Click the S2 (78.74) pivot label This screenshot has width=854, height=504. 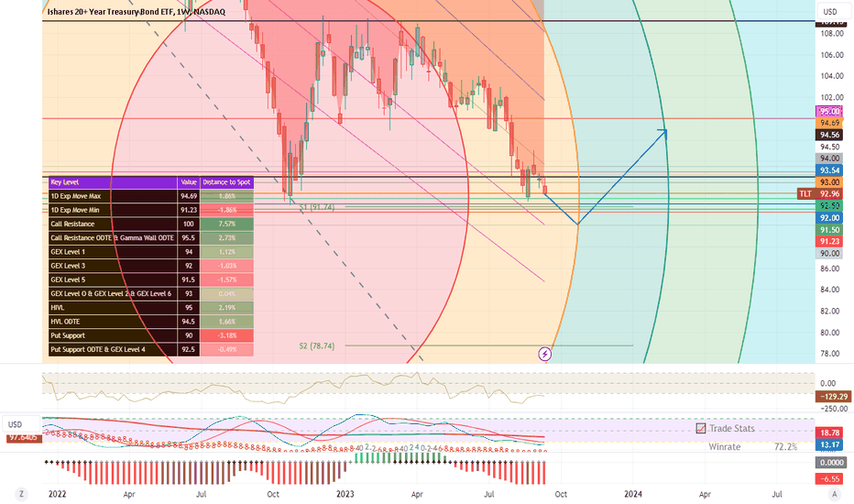pyautogui.click(x=317, y=346)
